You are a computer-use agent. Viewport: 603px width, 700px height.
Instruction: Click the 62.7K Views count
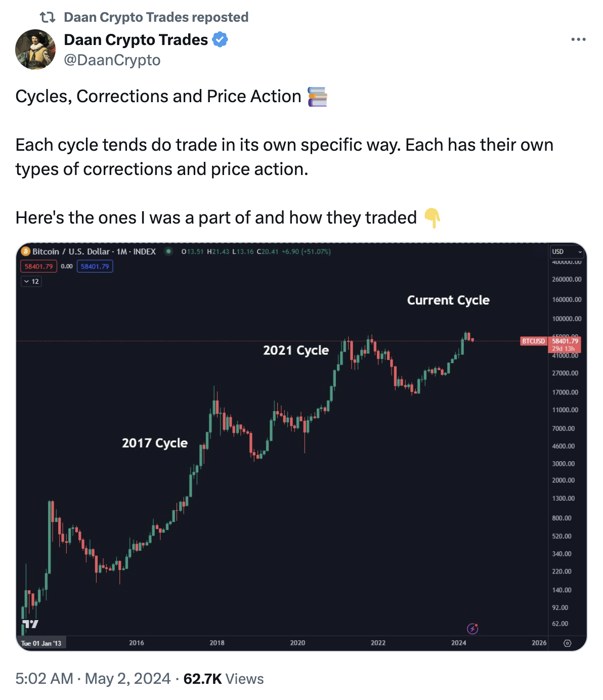click(x=223, y=679)
